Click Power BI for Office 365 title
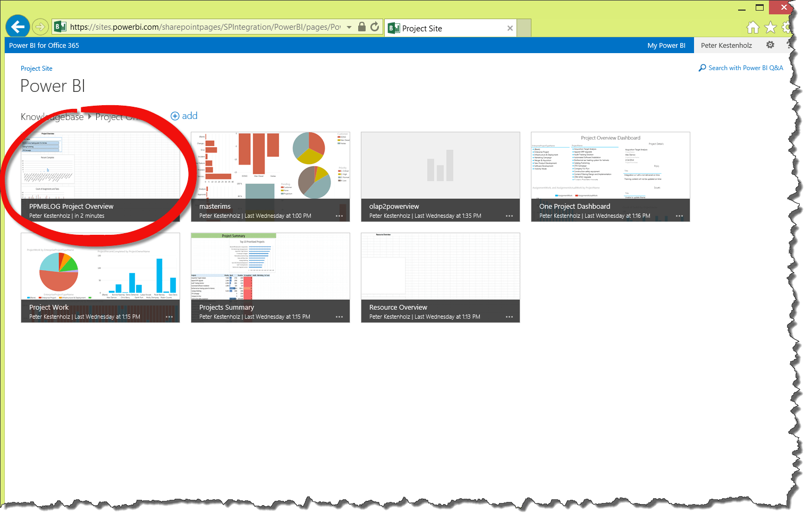 [x=44, y=46]
